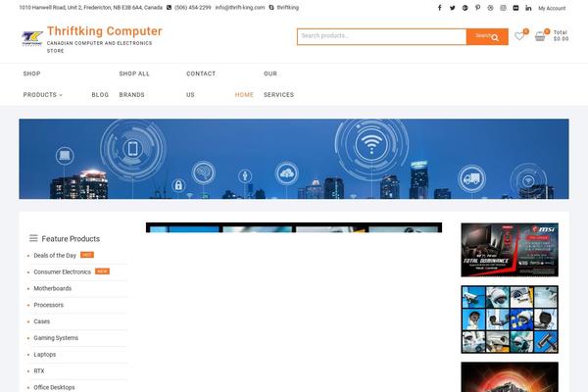Open the Gaming Systems category
The image size is (588, 392).
[x=56, y=338]
